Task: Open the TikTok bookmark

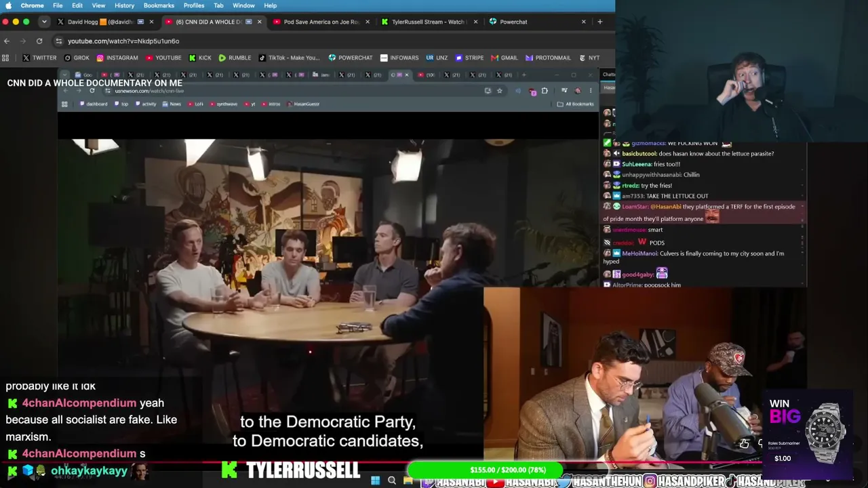Action: click(289, 58)
